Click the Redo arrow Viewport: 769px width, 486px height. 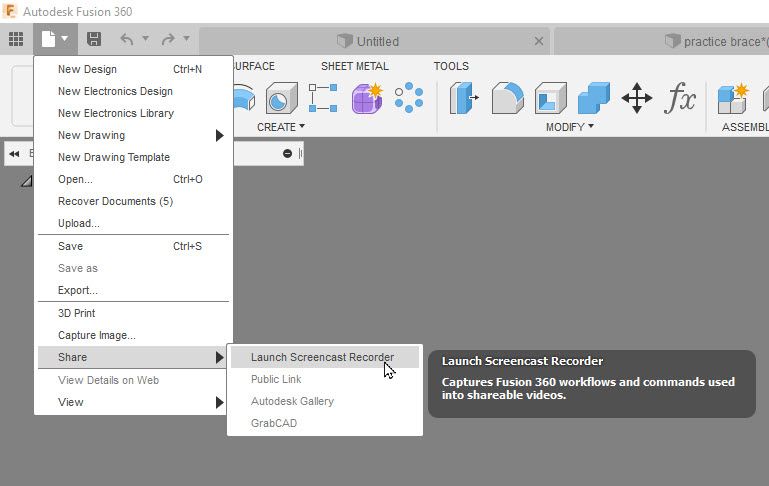168,39
